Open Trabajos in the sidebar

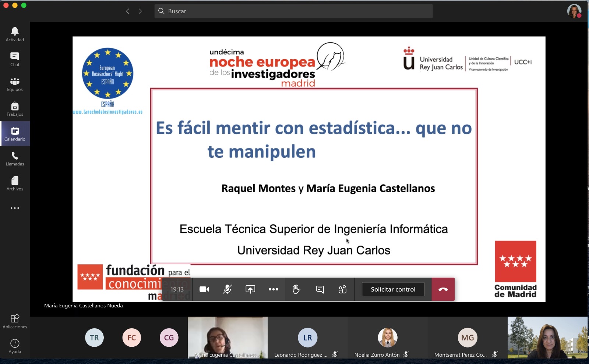pyautogui.click(x=15, y=109)
